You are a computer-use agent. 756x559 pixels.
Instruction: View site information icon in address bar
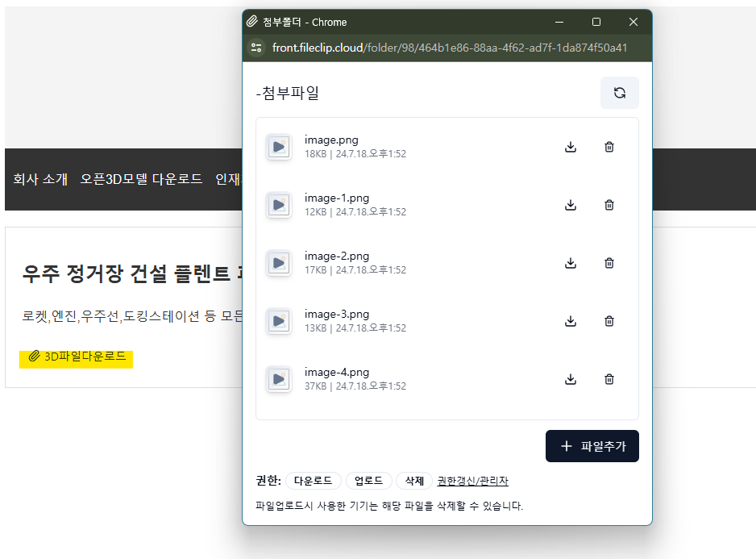256,48
